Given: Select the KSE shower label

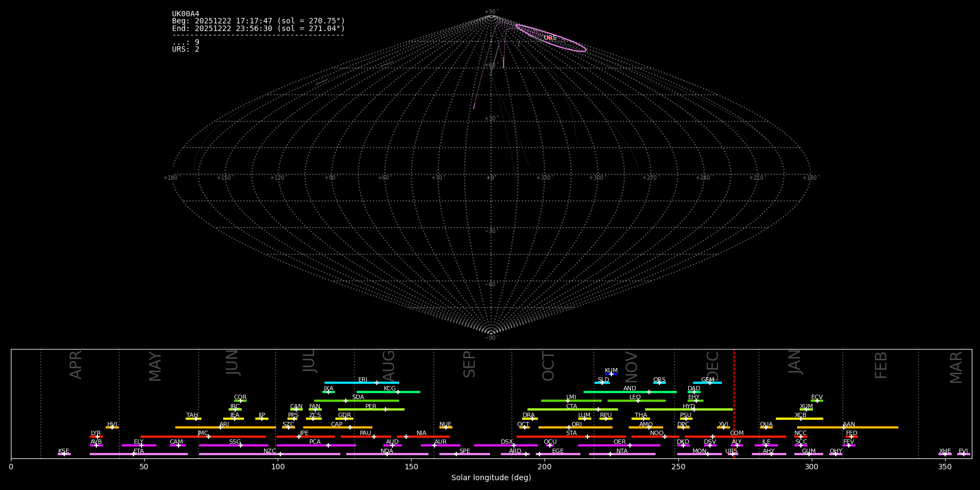Looking at the screenshot, I should (64, 451).
